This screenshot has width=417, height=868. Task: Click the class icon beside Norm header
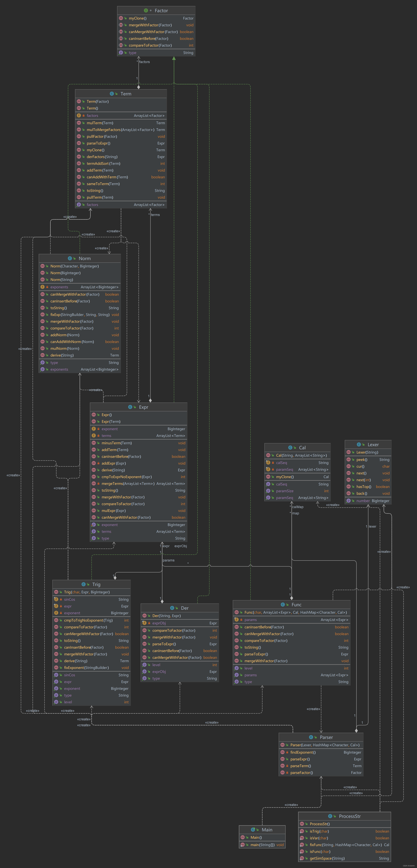tap(70, 258)
